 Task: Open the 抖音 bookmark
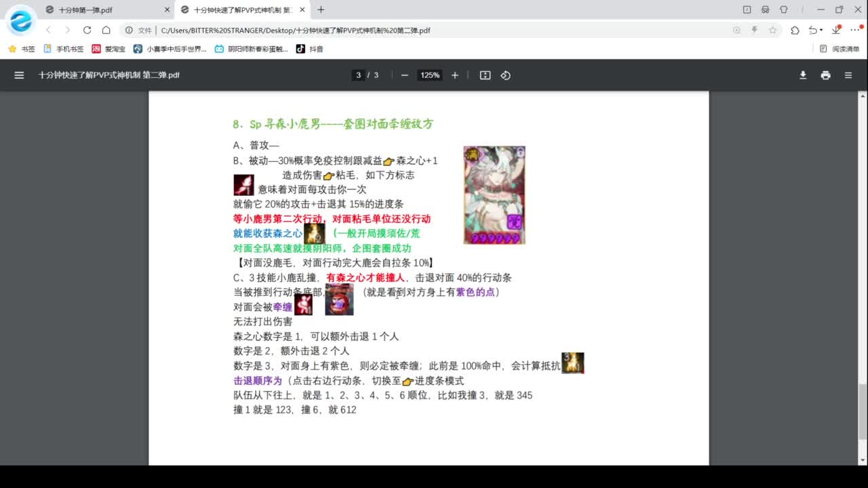click(x=309, y=49)
